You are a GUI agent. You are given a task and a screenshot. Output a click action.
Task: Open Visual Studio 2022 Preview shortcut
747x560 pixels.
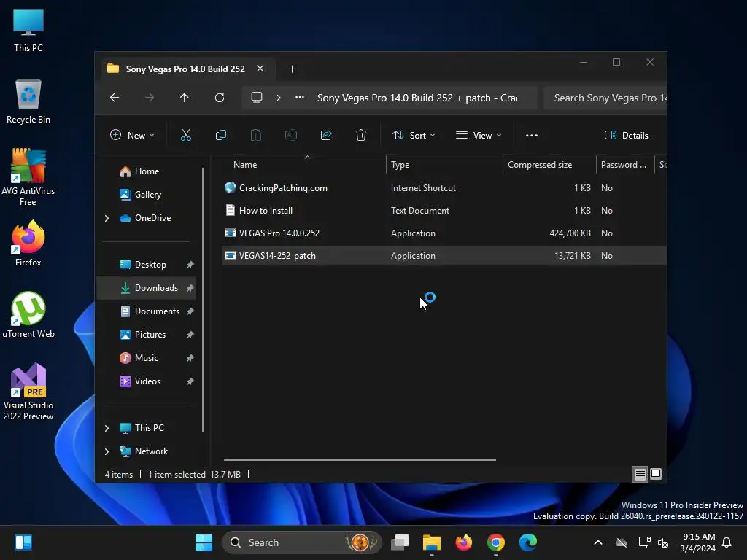point(28,392)
